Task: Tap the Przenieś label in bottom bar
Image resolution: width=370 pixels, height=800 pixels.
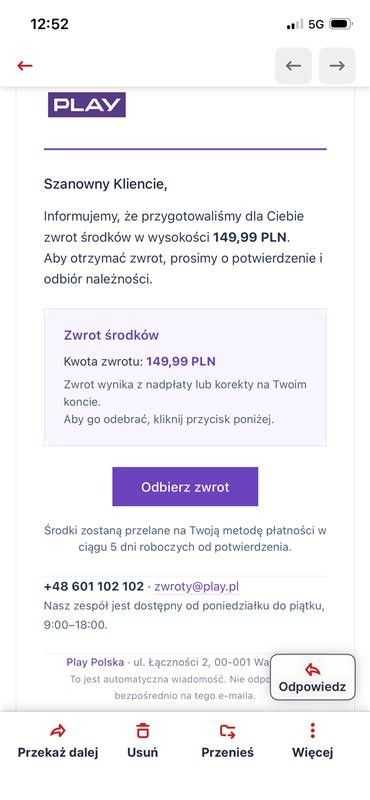Action: tap(228, 752)
